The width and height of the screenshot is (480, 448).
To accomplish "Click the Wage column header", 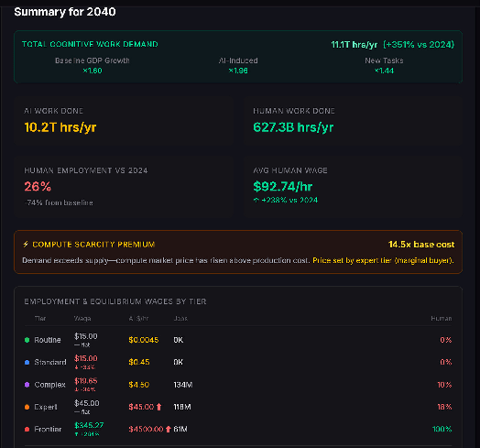I will [x=82, y=319].
